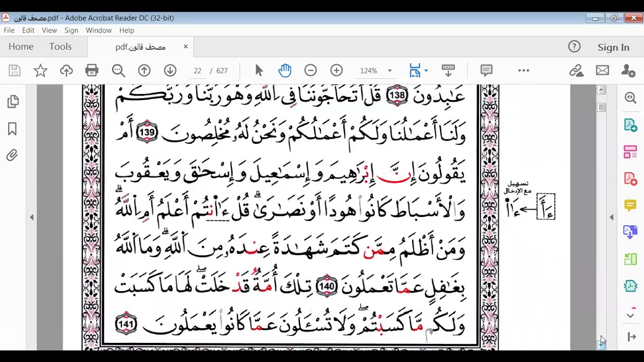Switch to the Tools tab
The width and height of the screenshot is (644, 362).
60,46
